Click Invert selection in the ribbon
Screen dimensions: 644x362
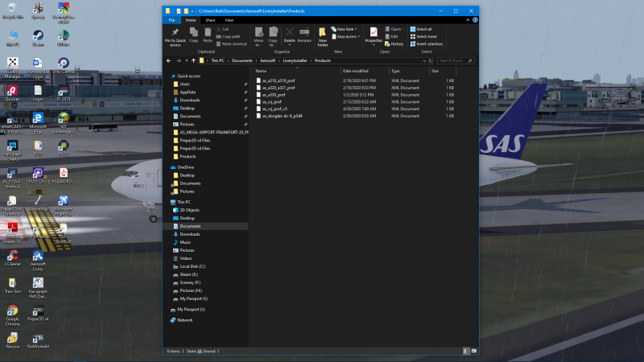427,44
